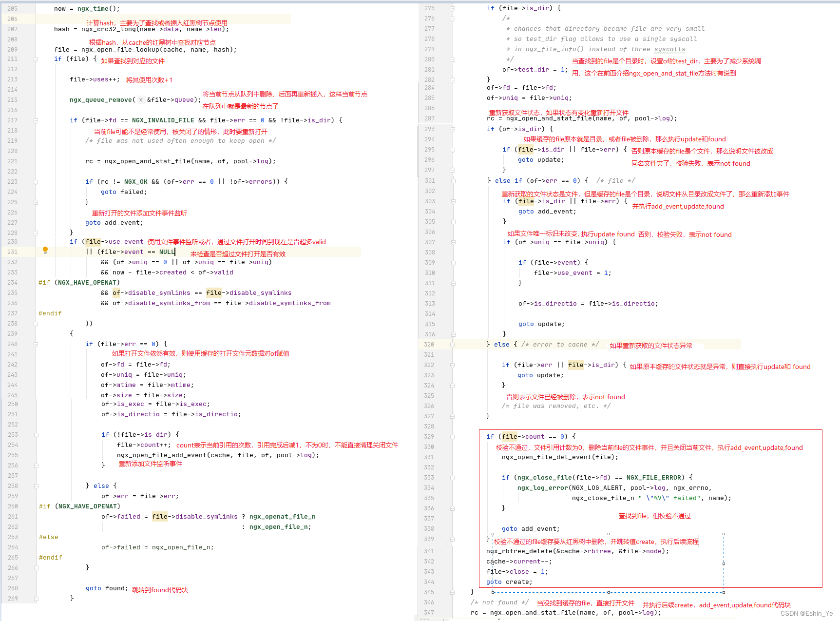Fold the 'if (!file->is_dir) {' block at line 253
This screenshot has width=840, height=621.
36,435
